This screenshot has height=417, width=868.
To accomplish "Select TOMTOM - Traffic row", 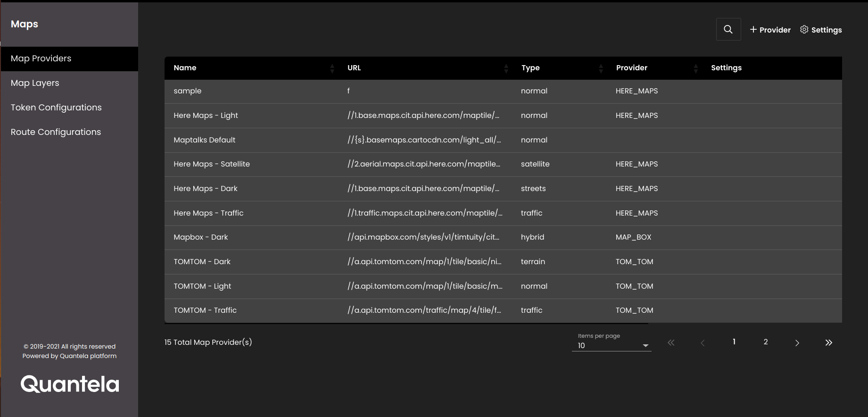I will pyautogui.click(x=503, y=310).
